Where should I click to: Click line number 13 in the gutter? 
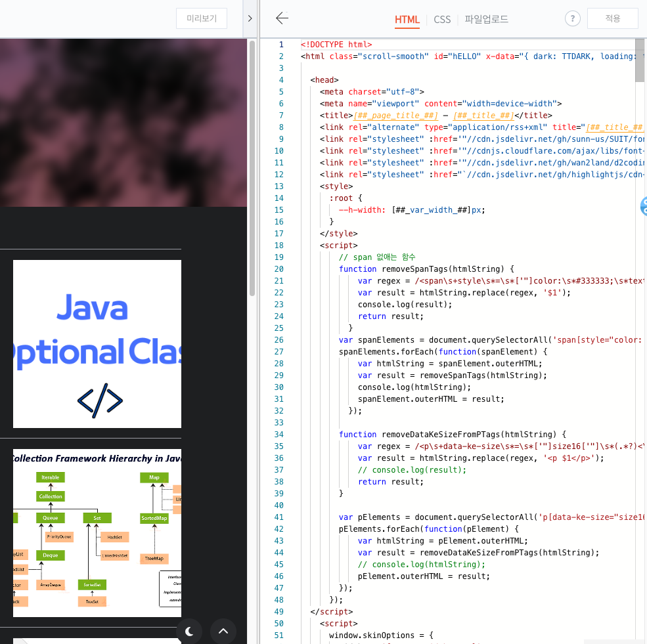[x=279, y=186]
